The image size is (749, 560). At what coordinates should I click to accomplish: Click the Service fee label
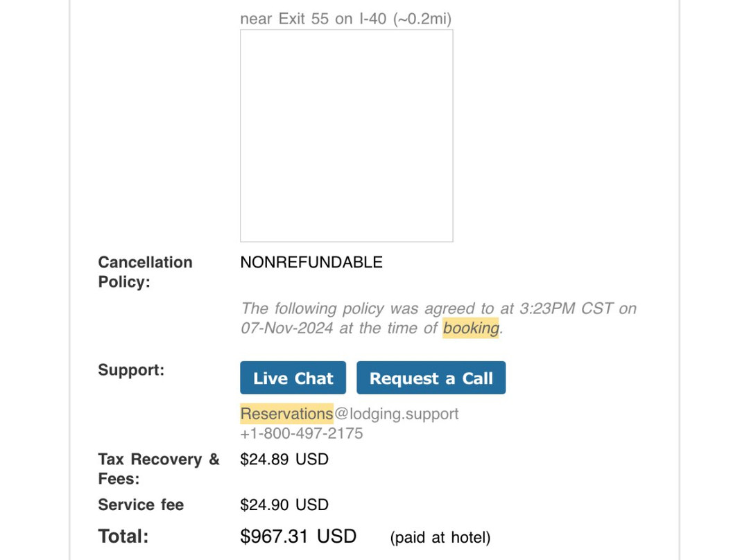[141, 505]
